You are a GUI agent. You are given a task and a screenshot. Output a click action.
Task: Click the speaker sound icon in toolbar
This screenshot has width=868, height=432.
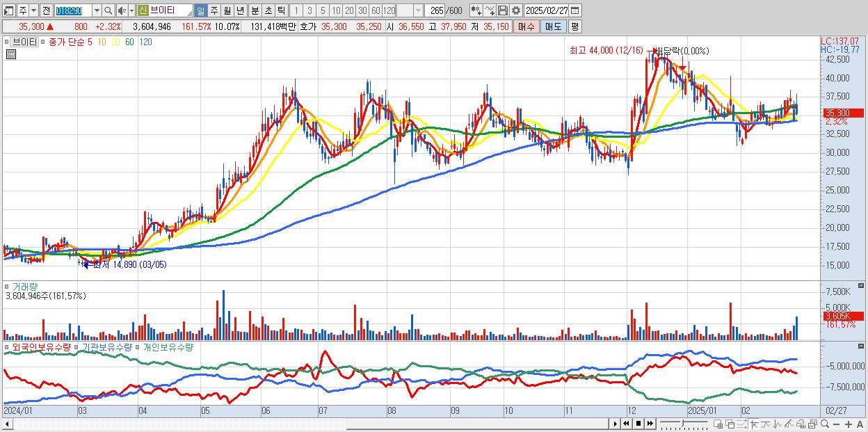[122, 10]
